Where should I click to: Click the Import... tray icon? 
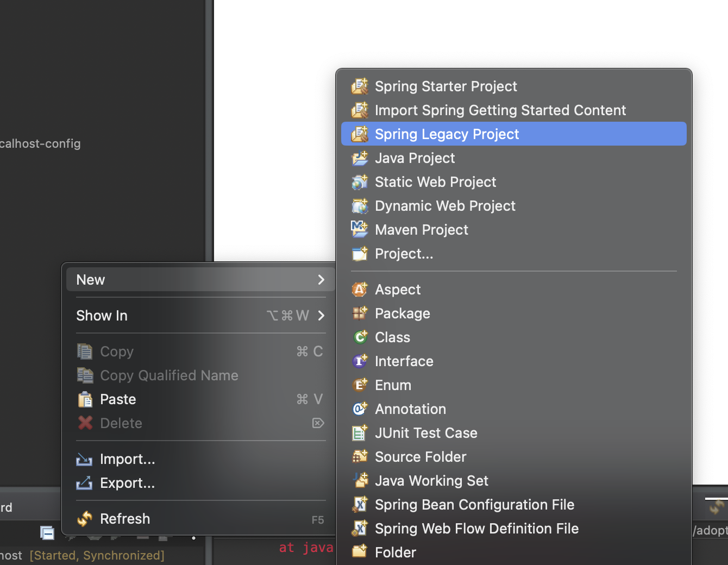(x=84, y=460)
